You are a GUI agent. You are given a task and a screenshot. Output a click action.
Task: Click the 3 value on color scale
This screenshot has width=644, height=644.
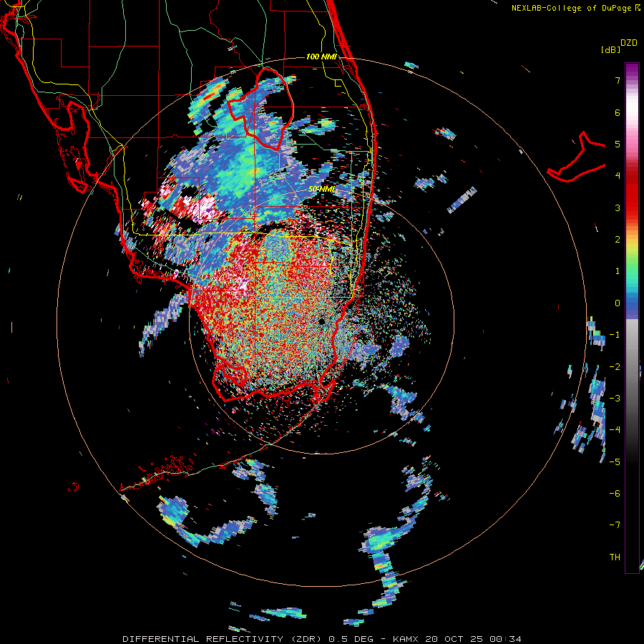[618, 208]
